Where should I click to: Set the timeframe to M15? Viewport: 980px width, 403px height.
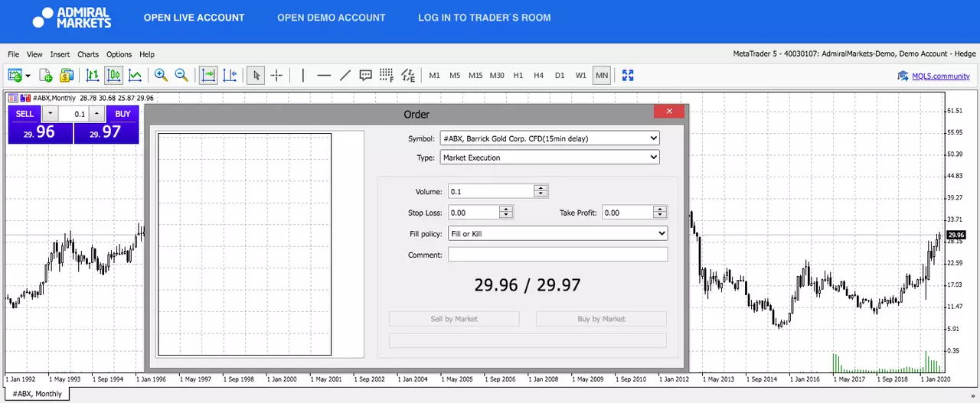point(475,76)
